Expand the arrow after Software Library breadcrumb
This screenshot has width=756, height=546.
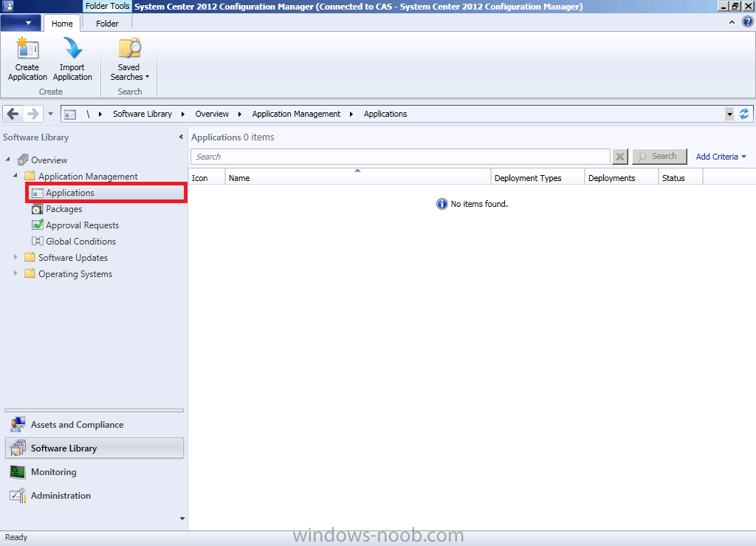tap(183, 115)
